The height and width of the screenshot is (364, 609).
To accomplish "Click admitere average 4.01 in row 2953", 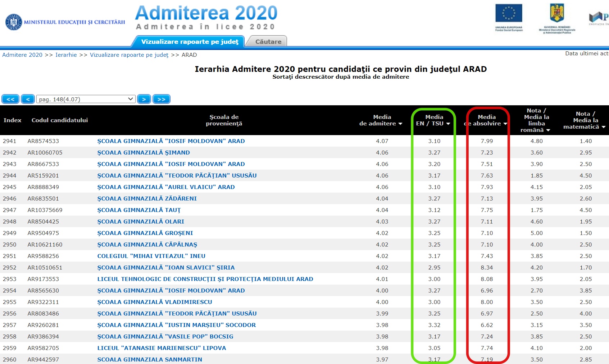I will (x=382, y=279).
